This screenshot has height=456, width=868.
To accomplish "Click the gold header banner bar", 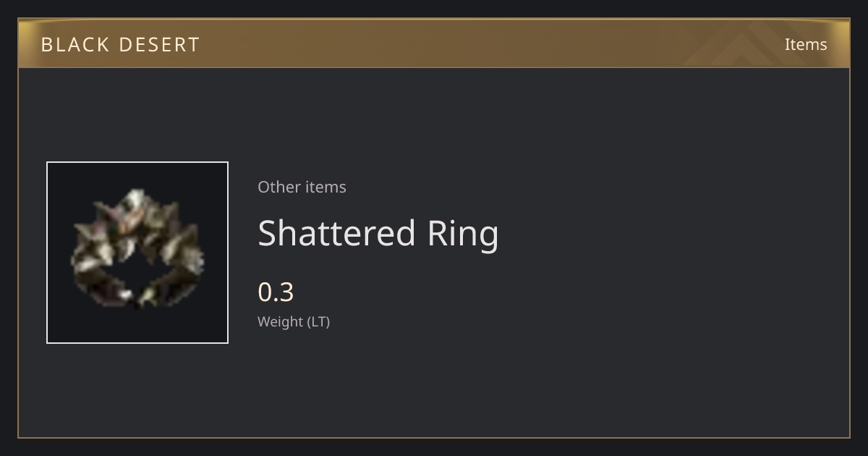I will pyautogui.click(x=434, y=43).
